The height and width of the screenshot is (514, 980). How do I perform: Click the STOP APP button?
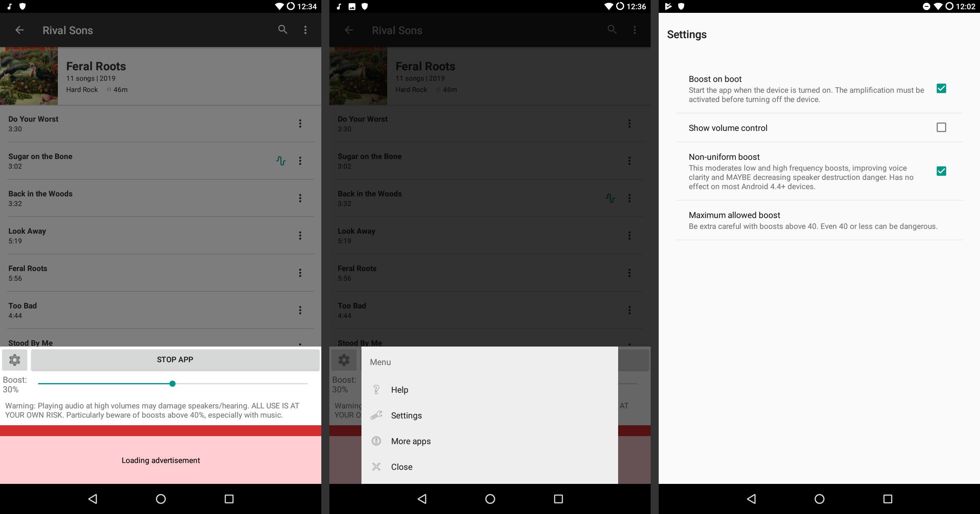click(x=175, y=359)
